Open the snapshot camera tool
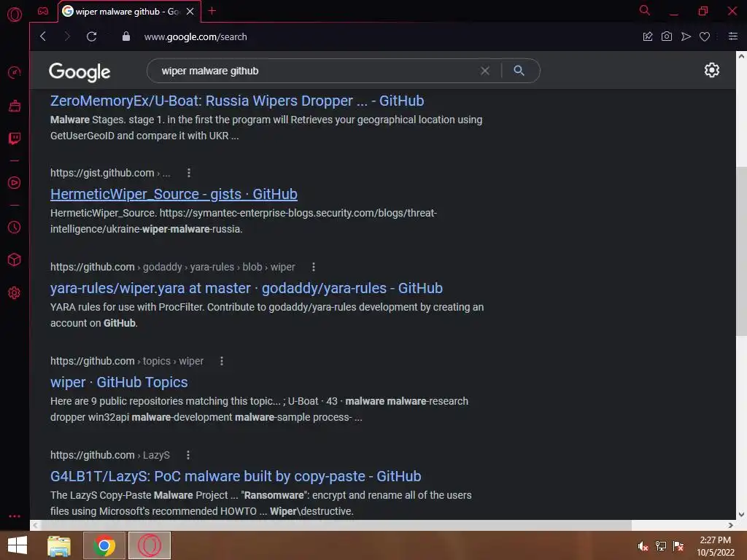747x560 pixels. click(x=667, y=36)
